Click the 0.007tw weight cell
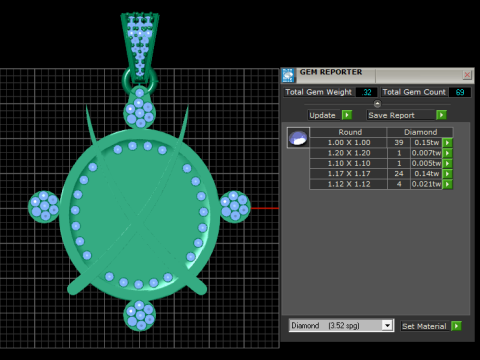The height and width of the screenshot is (360, 480). pyautogui.click(x=426, y=153)
